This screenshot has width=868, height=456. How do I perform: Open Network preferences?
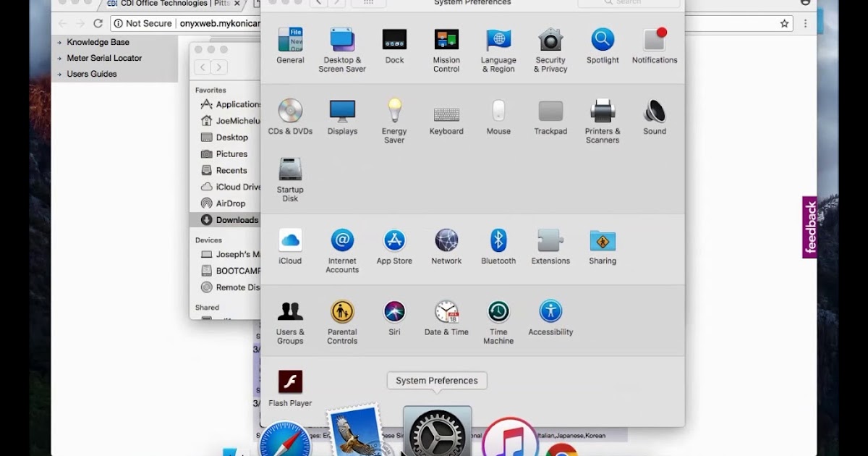point(446,246)
